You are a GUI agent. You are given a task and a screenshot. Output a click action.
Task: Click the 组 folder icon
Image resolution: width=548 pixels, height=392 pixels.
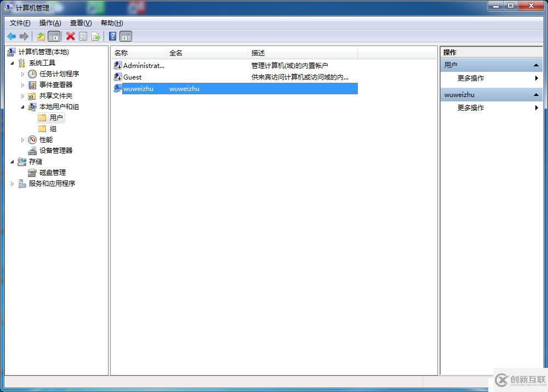pyautogui.click(x=42, y=129)
